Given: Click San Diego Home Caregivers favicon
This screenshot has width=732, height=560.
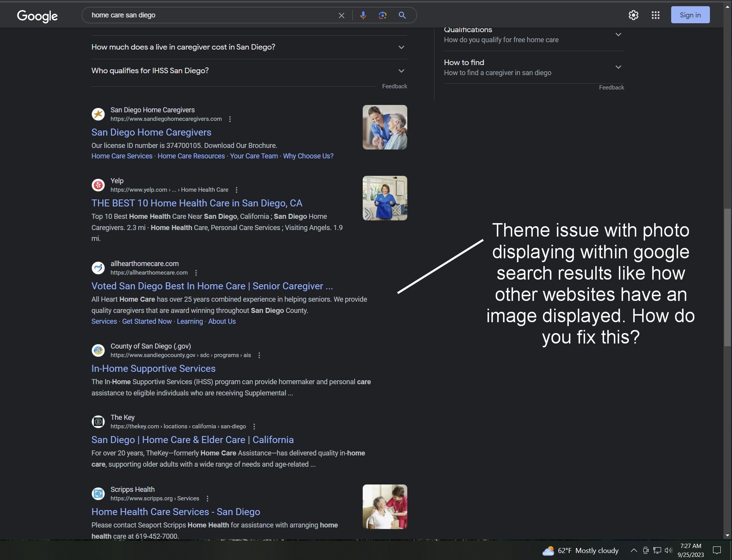Looking at the screenshot, I should coord(98,114).
